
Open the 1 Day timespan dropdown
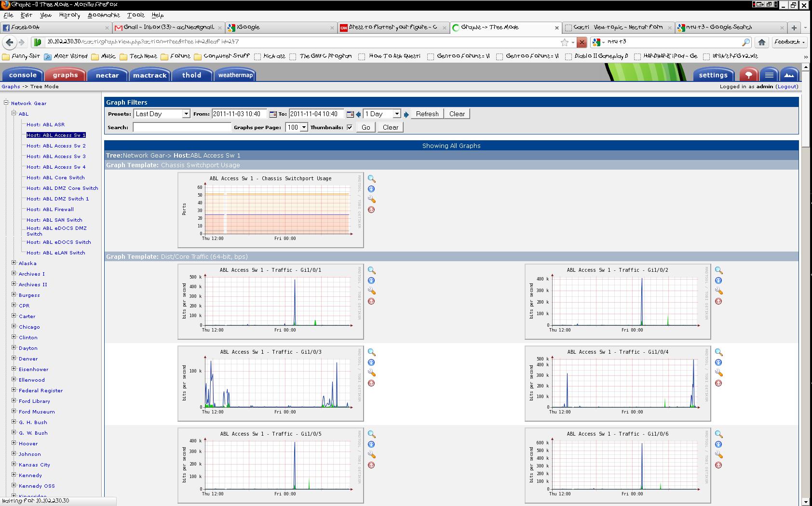pos(382,114)
